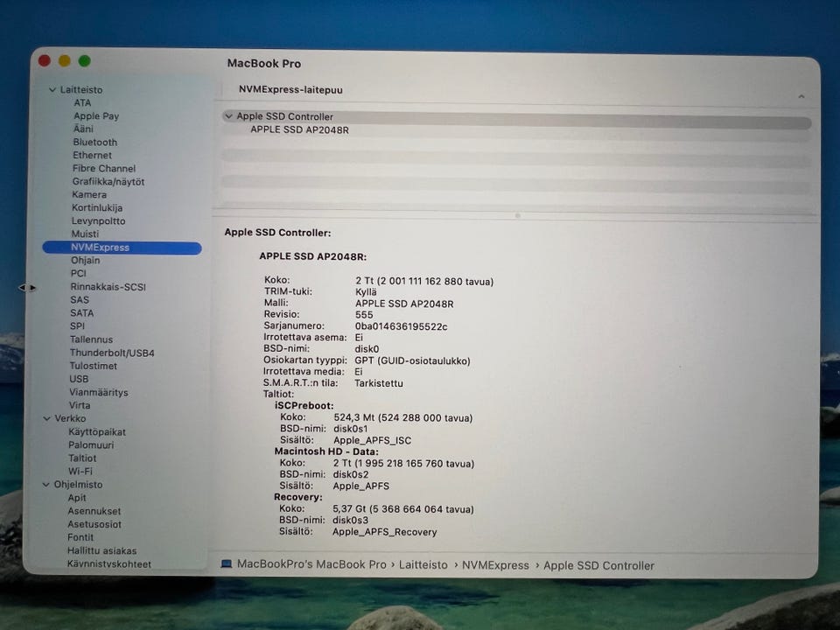Viewport: 840px width, 630px height.
Task: Open Tulostimet in the sidebar
Action: [x=93, y=366]
